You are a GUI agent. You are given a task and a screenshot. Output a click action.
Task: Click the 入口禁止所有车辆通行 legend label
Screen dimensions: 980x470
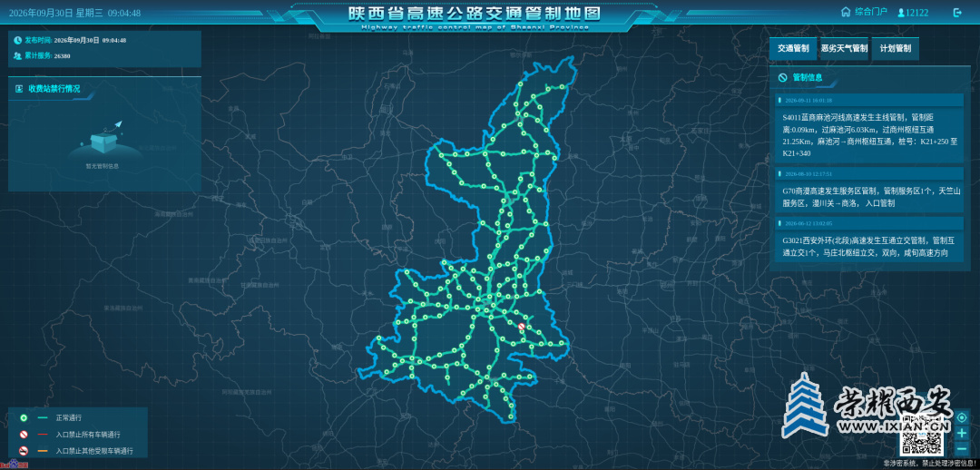tap(87, 434)
